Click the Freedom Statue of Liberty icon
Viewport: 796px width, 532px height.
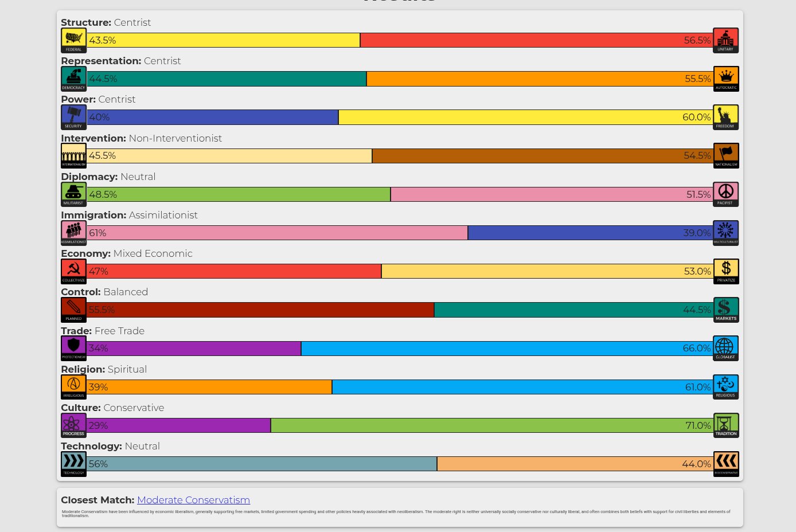point(725,117)
